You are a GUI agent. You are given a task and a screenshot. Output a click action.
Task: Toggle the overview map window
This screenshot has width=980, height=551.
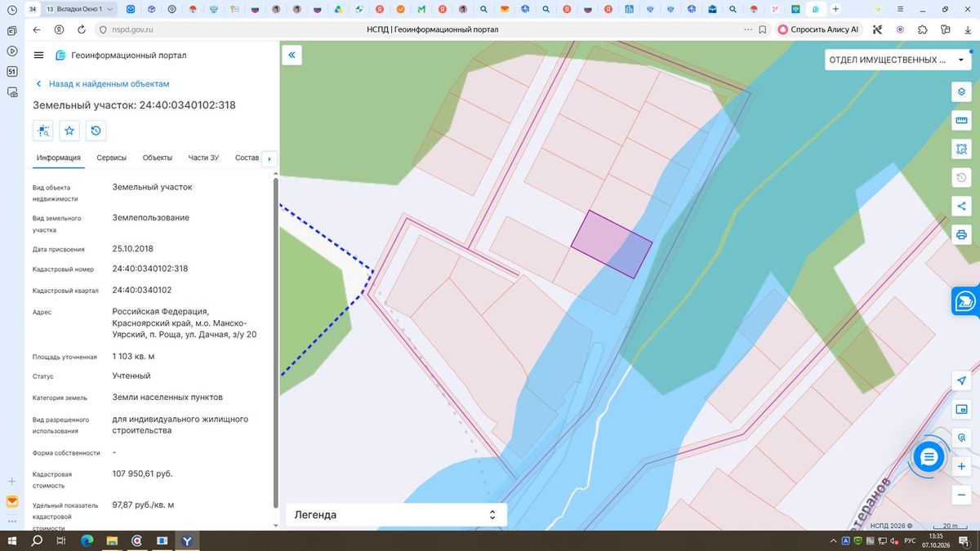pyautogui.click(x=961, y=409)
